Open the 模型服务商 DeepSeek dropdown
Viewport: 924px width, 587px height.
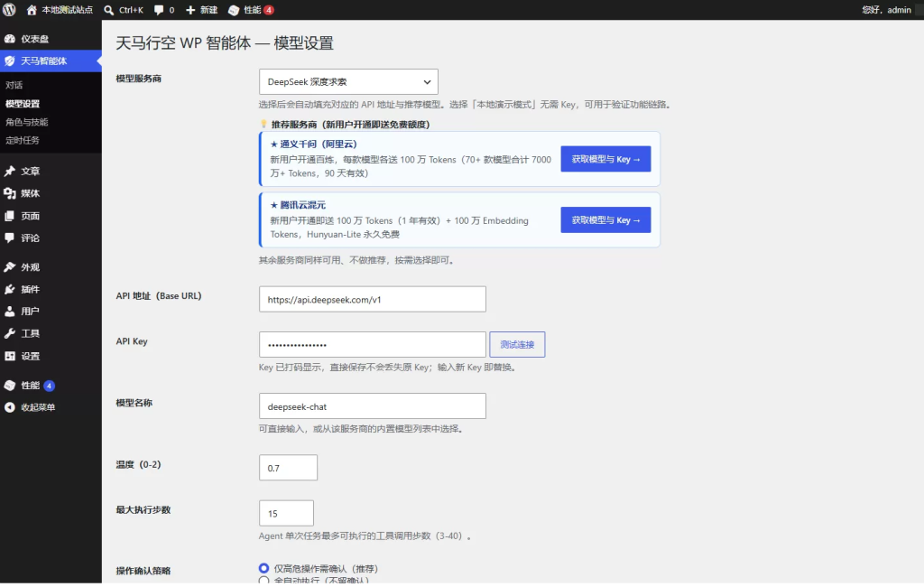349,82
